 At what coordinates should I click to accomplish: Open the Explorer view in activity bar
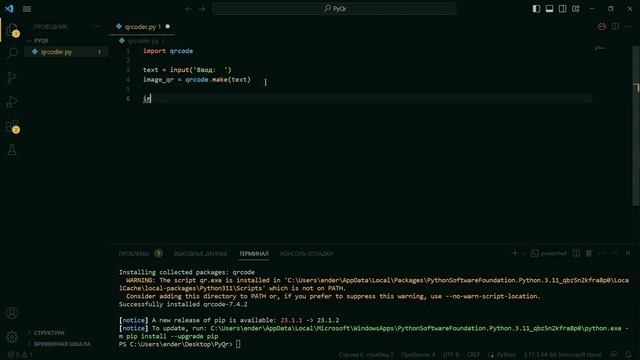(12, 29)
